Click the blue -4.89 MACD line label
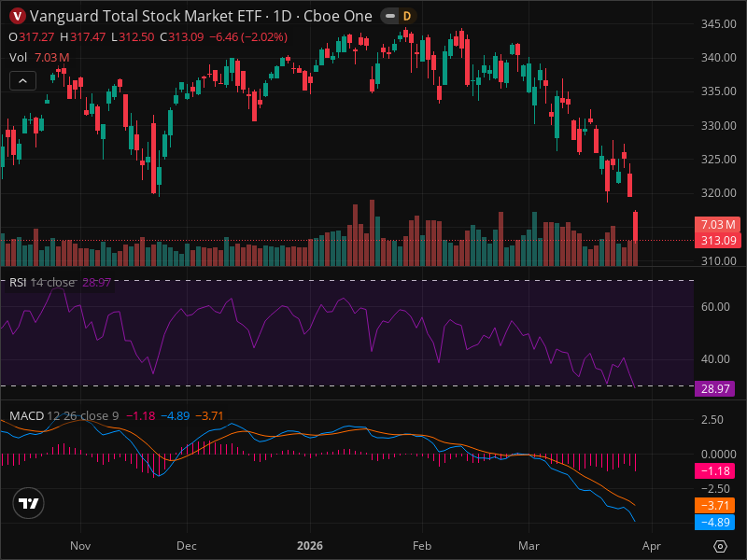 (714, 522)
